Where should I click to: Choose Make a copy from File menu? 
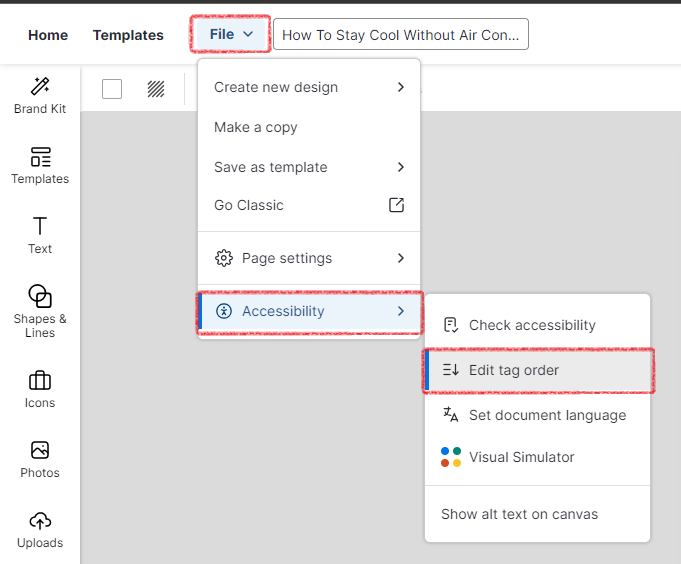point(256,127)
